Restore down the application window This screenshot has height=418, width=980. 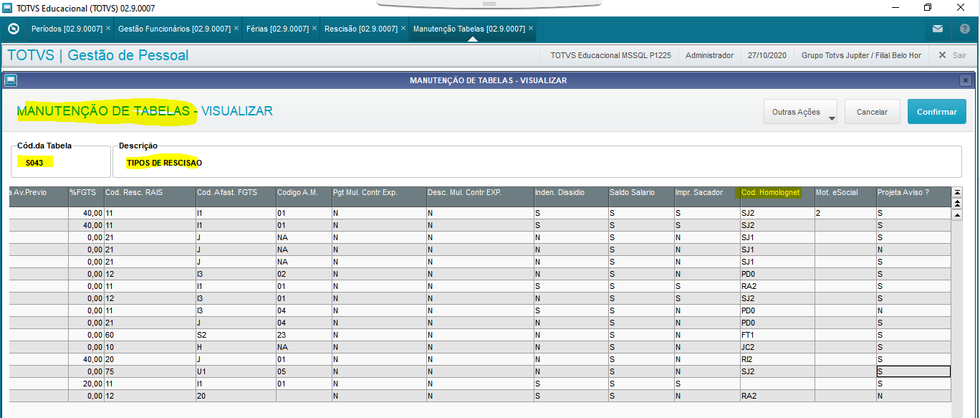click(928, 8)
